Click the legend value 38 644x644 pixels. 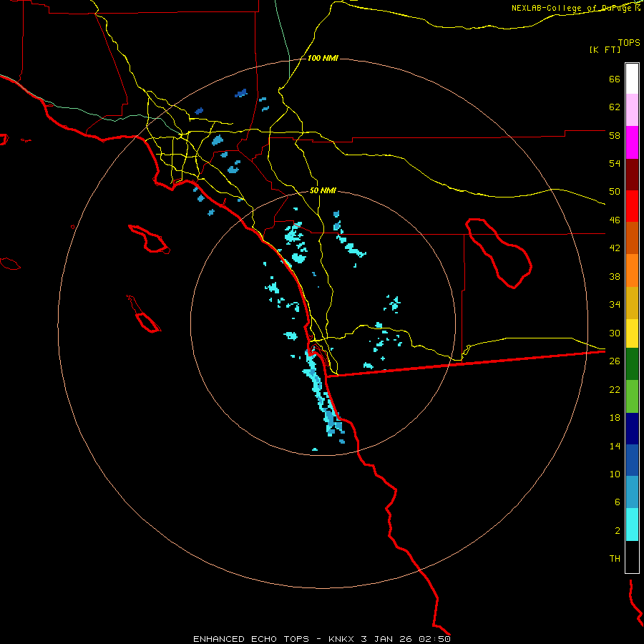point(615,276)
